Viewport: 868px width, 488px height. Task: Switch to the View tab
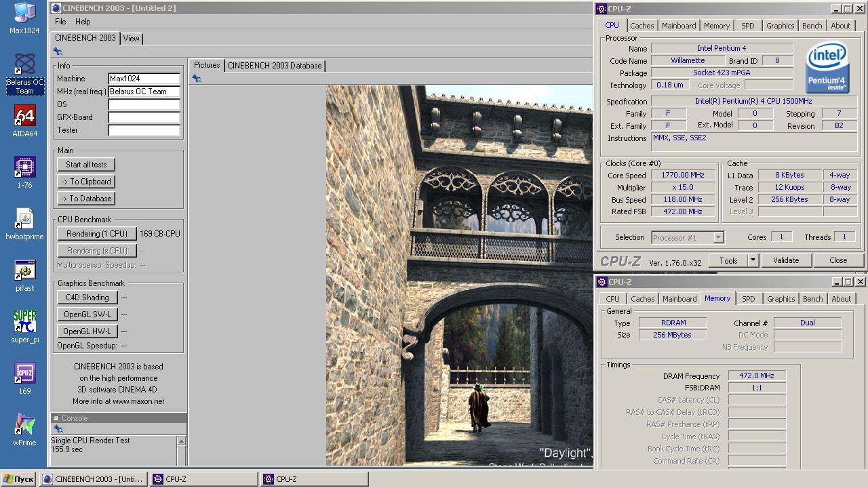coord(132,39)
